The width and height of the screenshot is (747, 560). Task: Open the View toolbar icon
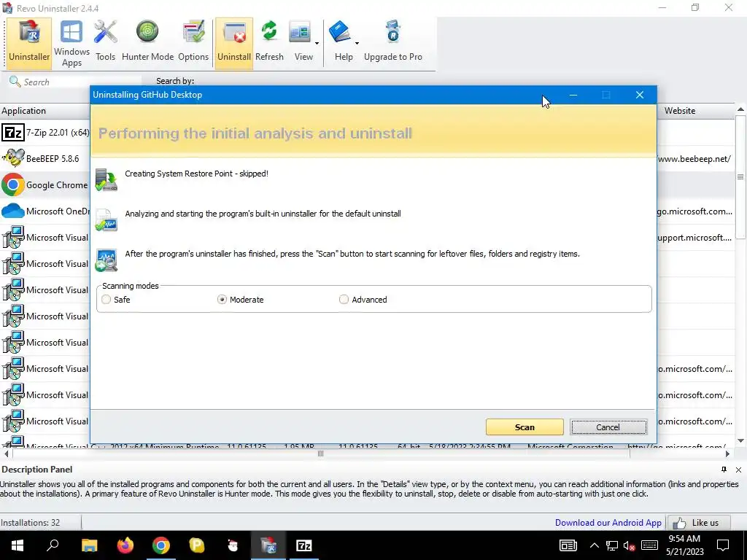point(300,32)
